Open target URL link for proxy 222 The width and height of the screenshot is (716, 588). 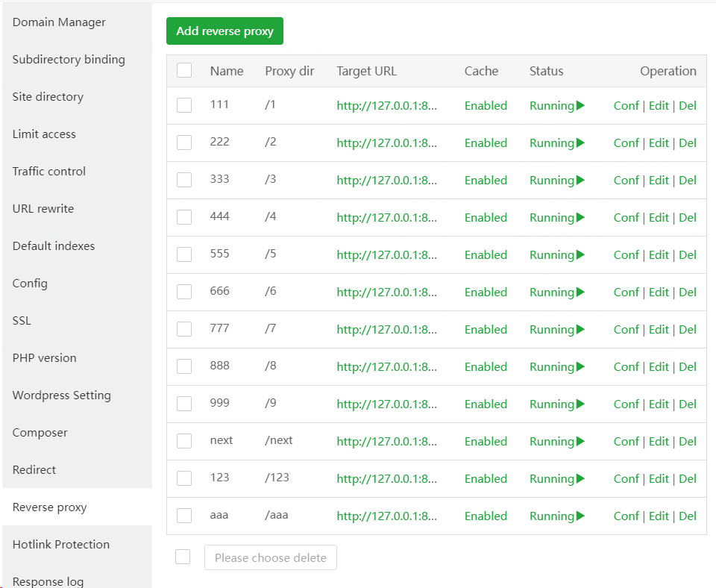[386, 143]
